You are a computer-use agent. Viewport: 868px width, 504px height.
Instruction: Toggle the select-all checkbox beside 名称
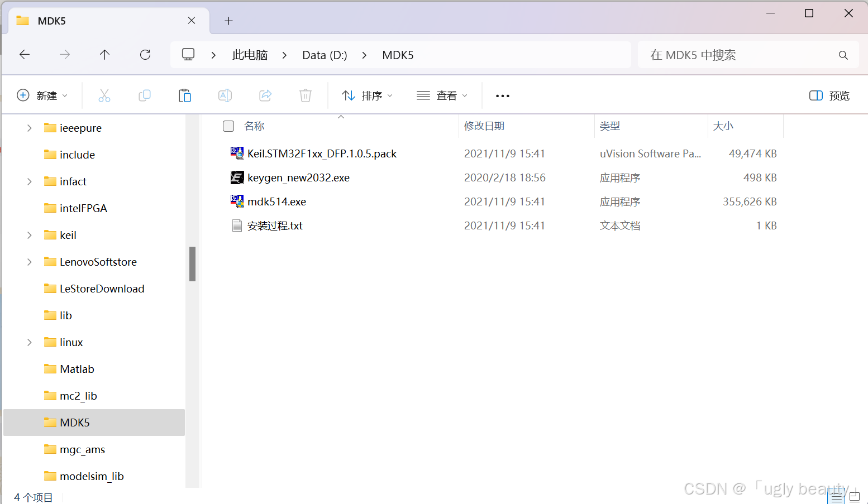point(228,126)
